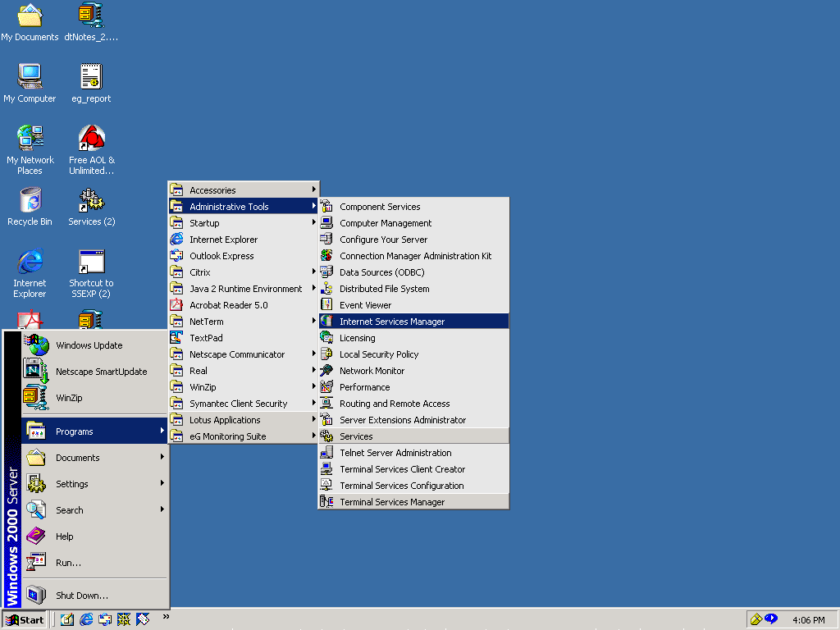Expand the Real program folder
The image size is (840, 630).
pyautogui.click(x=244, y=371)
